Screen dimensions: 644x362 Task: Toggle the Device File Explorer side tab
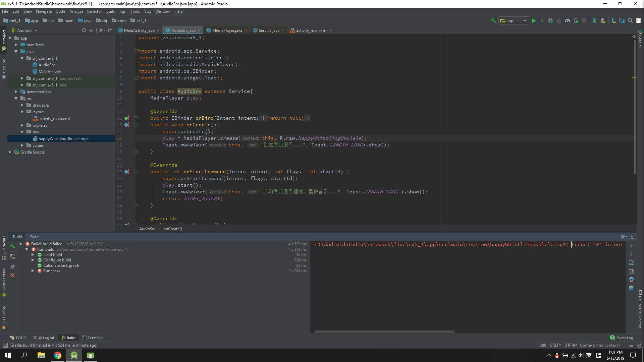tap(640, 309)
